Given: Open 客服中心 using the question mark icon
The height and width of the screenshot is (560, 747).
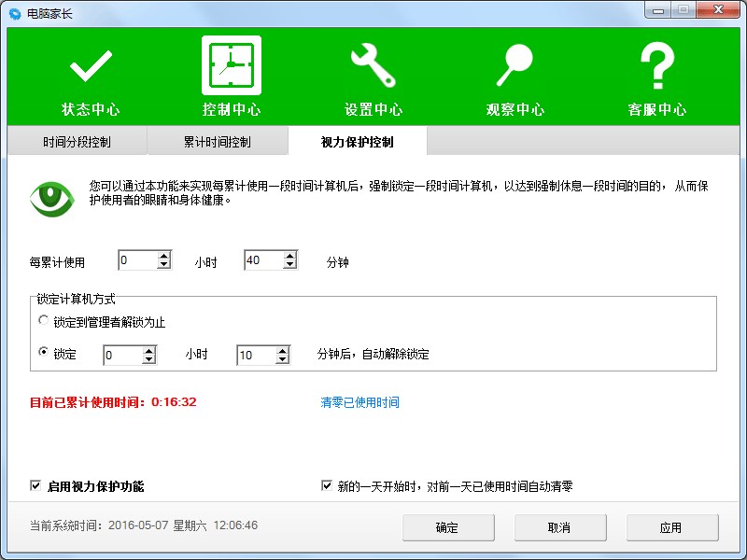Looking at the screenshot, I should [x=656, y=65].
